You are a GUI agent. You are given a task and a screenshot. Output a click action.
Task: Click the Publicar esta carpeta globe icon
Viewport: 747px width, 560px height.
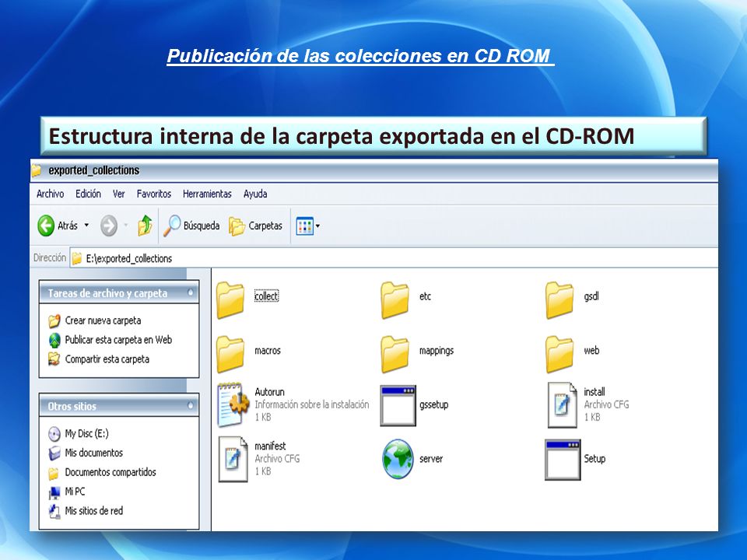coord(54,340)
